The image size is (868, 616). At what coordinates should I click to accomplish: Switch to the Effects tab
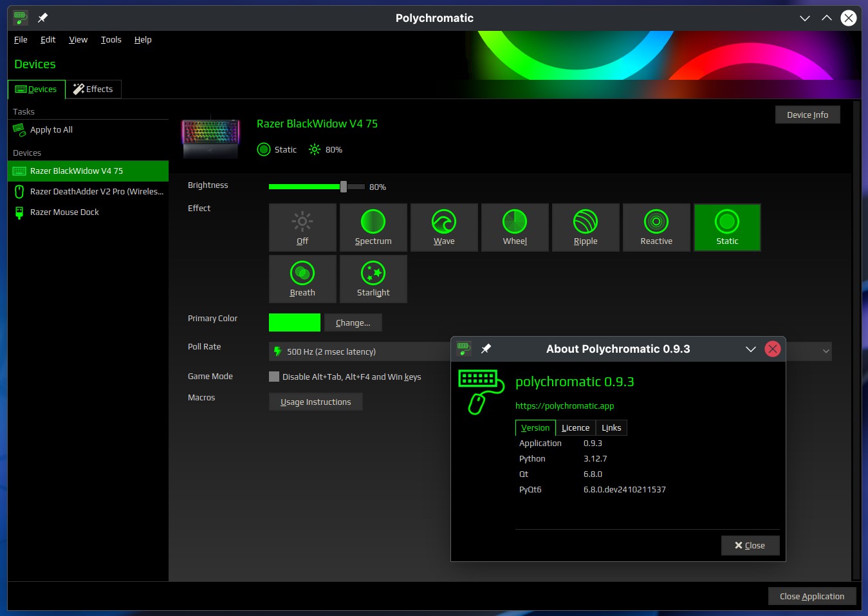tap(93, 89)
